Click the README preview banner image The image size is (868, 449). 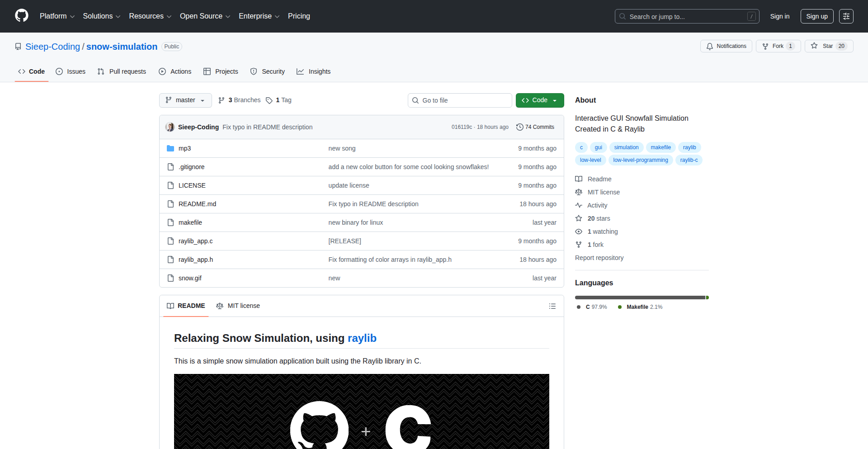tap(362, 411)
